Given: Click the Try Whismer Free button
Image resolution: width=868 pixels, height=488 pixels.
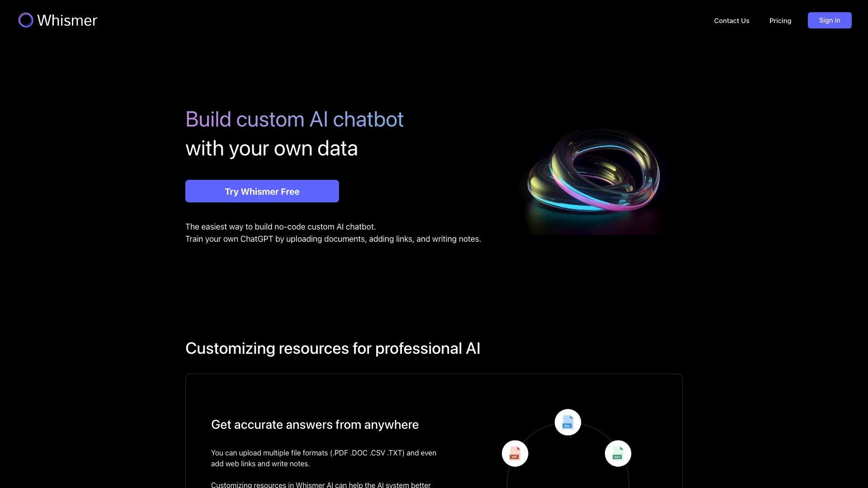Looking at the screenshot, I should (x=262, y=191).
